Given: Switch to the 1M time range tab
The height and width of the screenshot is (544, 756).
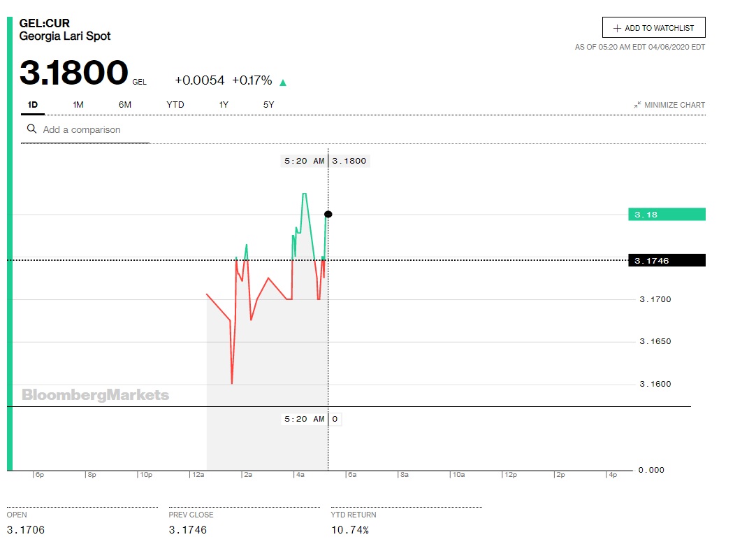Looking at the screenshot, I should (x=78, y=105).
